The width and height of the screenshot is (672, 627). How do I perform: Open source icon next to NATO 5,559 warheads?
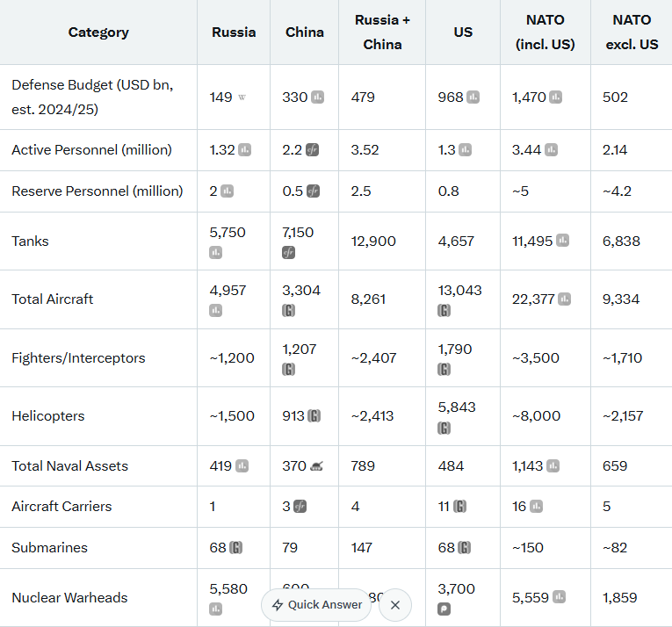pyautogui.click(x=557, y=598)
